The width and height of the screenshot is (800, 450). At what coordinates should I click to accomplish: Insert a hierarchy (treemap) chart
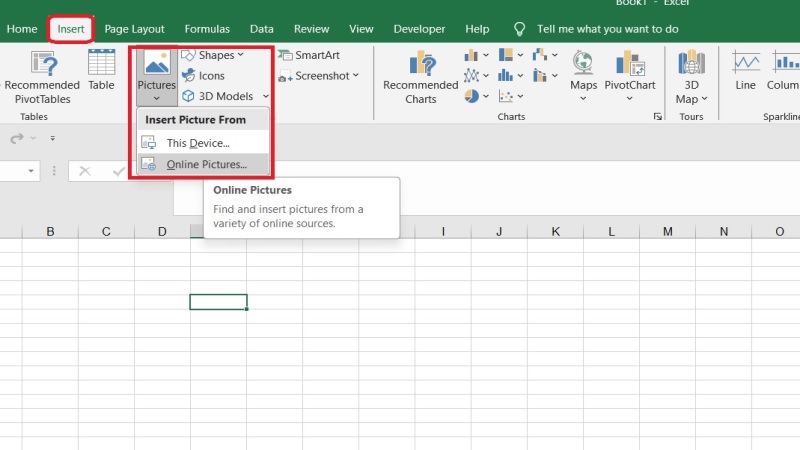coord(511,55)
